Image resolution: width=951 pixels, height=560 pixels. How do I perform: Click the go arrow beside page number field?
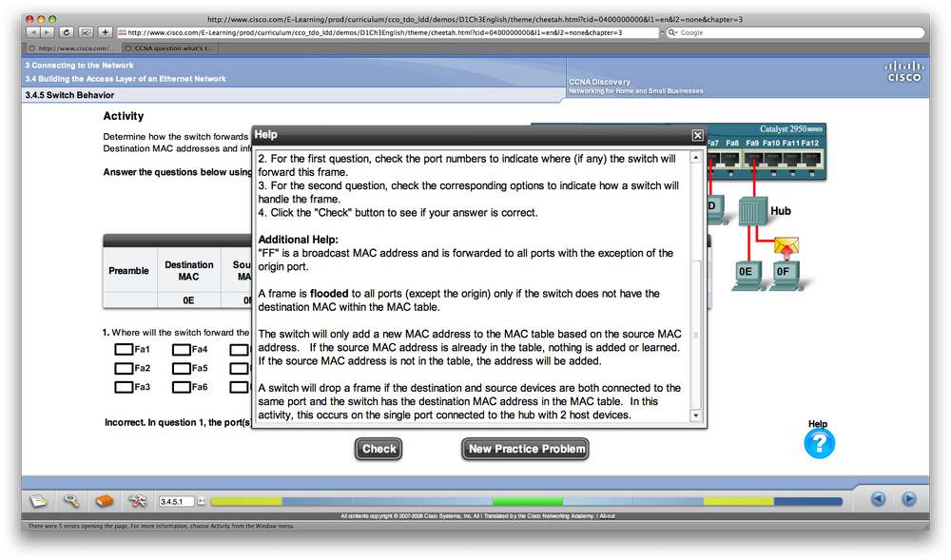coord(202,501)
